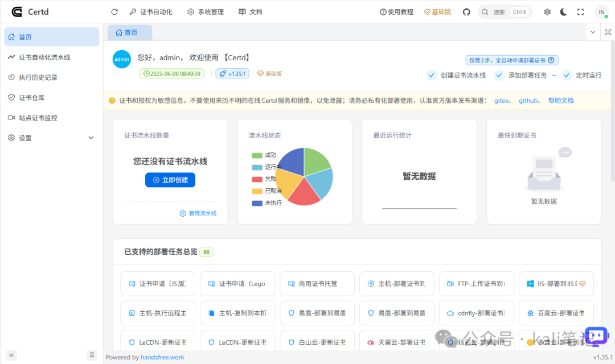This screenshot has width=615, height=364.
Task: Click the 天翼云-部署证书 task card
Action: 396,341
